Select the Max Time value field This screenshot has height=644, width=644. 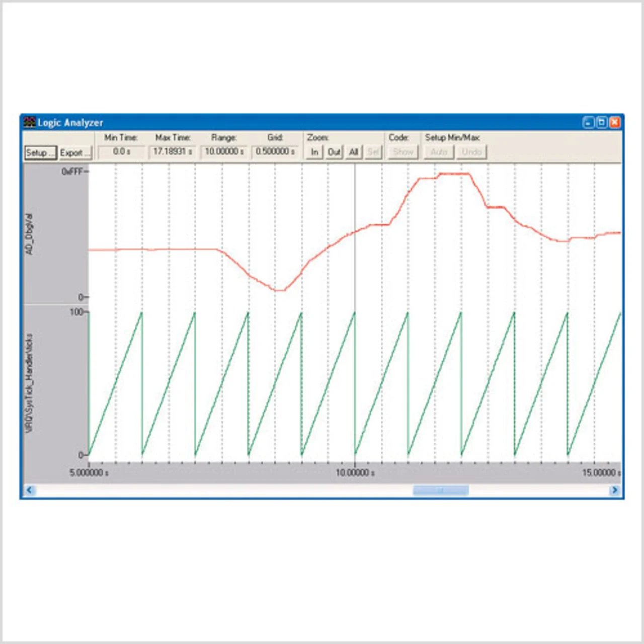pos(173,151)
